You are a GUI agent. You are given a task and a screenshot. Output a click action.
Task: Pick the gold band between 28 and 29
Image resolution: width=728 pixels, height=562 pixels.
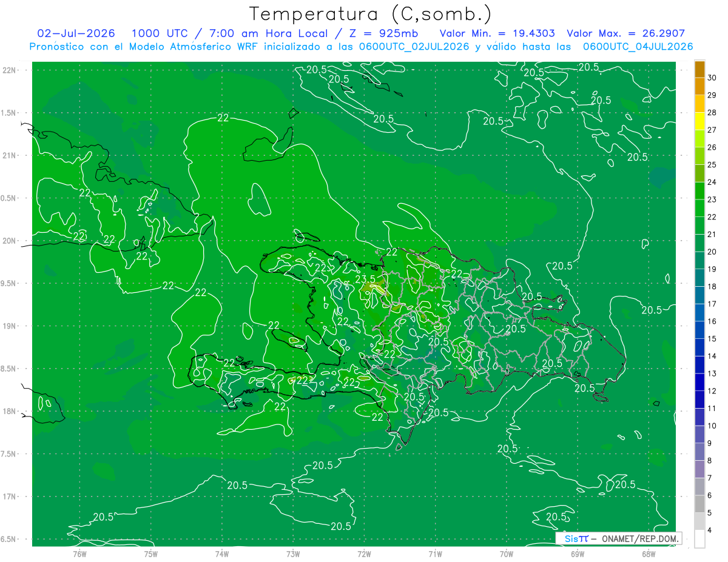pos(699,104)
